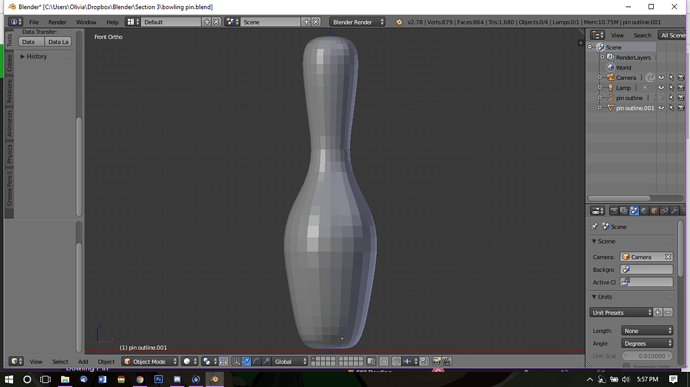Open the Unit Presets dropdown
The width and height of the screenshot is (690, 387).
[x=621, y=312]
